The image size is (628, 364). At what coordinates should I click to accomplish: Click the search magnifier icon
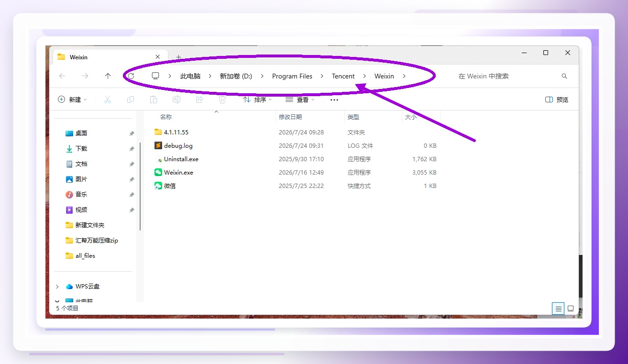[x=564, y=76]
